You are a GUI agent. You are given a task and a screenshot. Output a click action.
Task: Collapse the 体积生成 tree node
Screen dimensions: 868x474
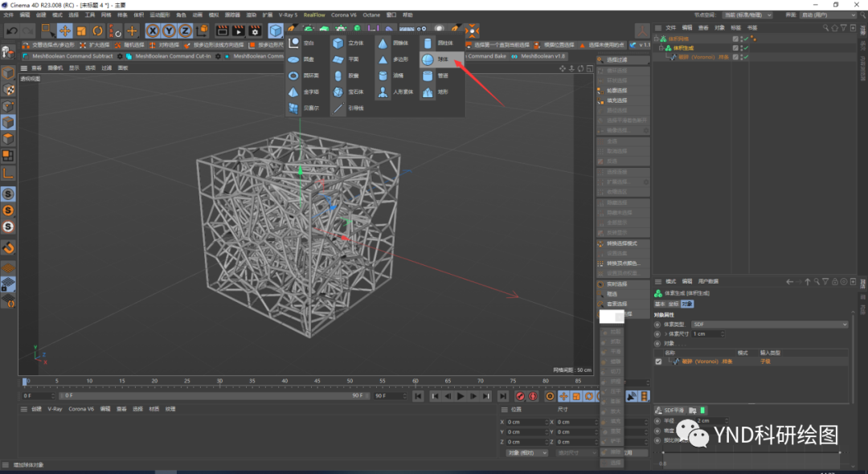[661, 48]
